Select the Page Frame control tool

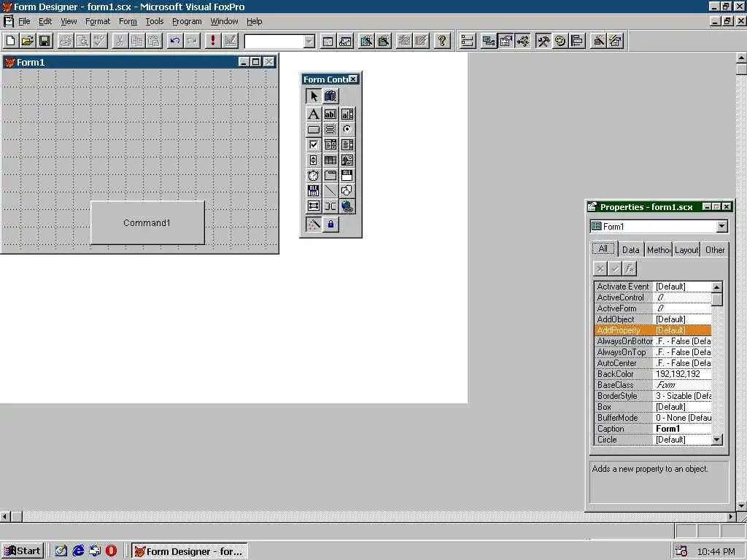click(x=330, y=175)
